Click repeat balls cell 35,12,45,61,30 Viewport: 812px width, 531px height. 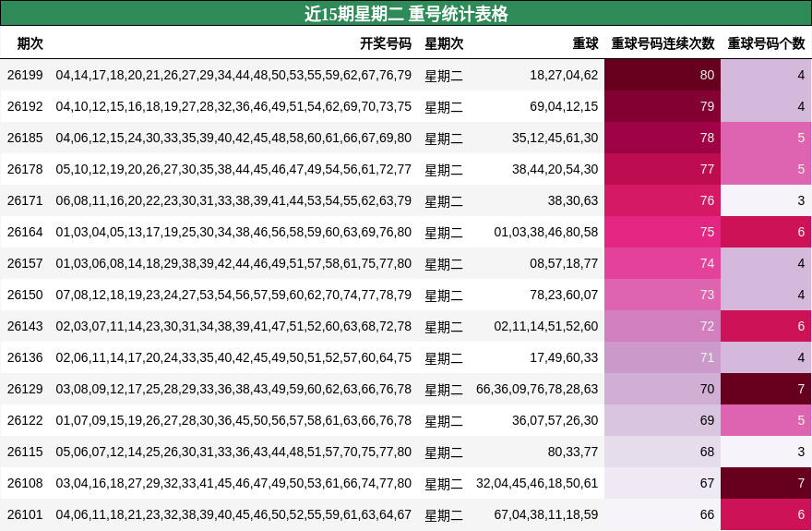click(x=555, y=138)
